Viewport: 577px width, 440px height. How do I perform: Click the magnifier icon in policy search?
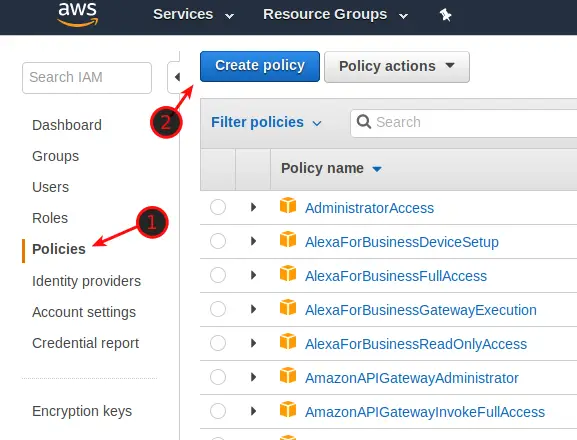tap(364, 122)
